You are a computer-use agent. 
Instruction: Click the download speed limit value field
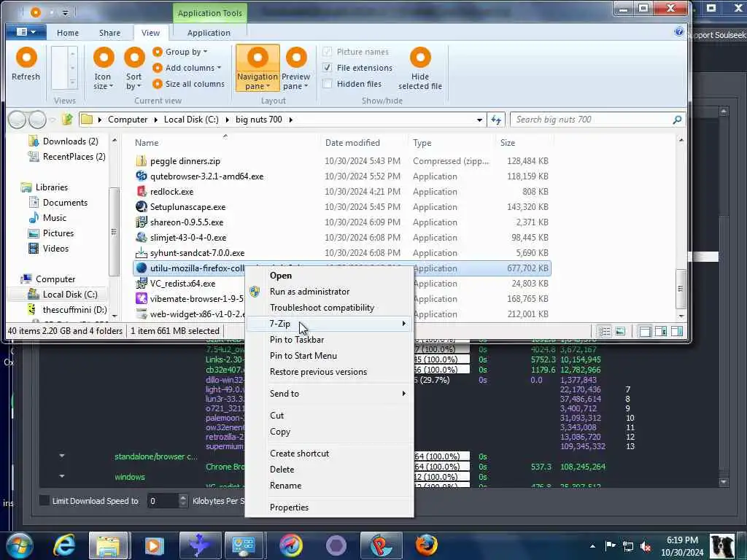pyautogui.click(x=163, y=500)
